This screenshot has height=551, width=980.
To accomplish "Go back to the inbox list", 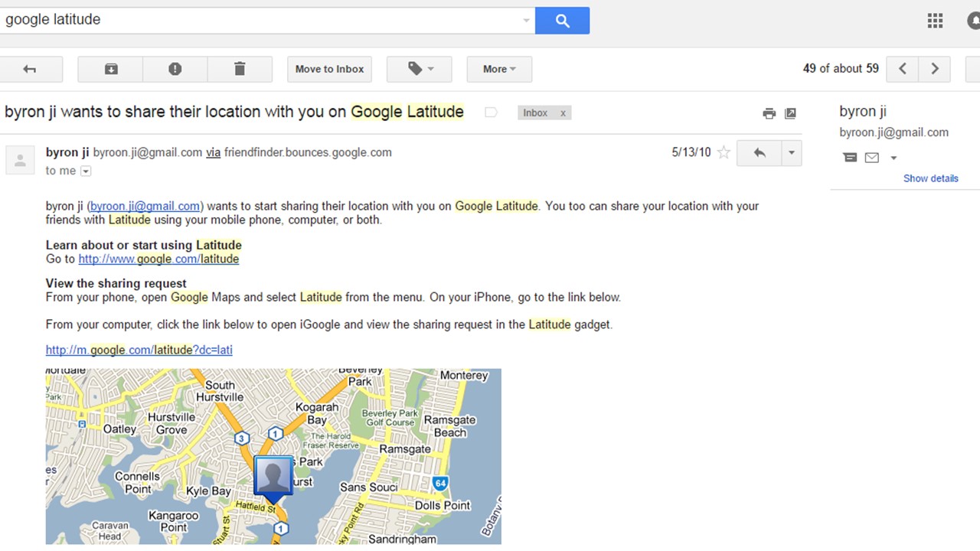I will [29, 69].
